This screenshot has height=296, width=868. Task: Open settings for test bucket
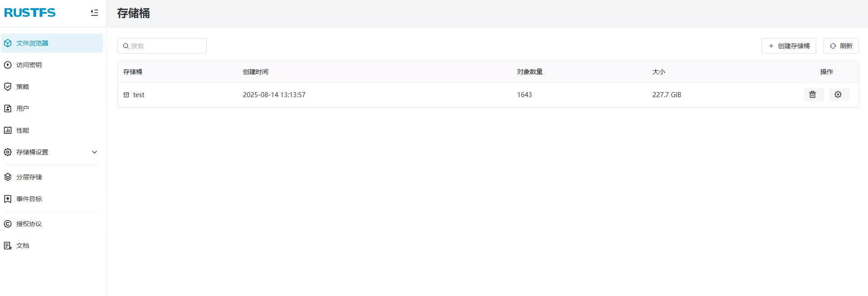[838, 94]
